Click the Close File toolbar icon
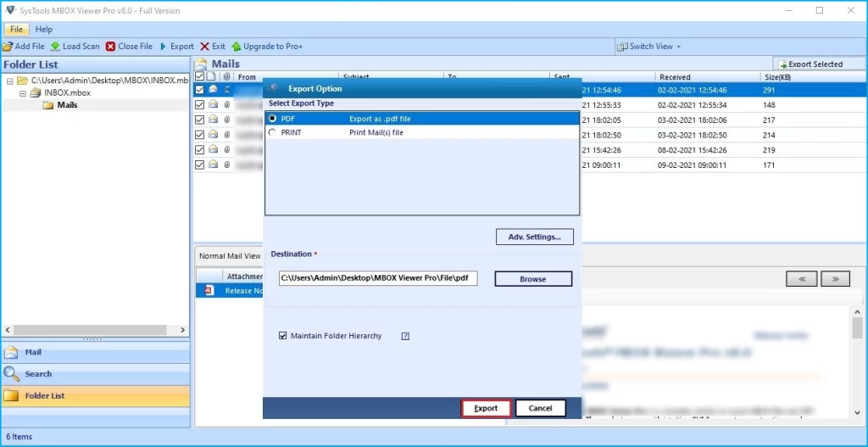 point(111,47)
